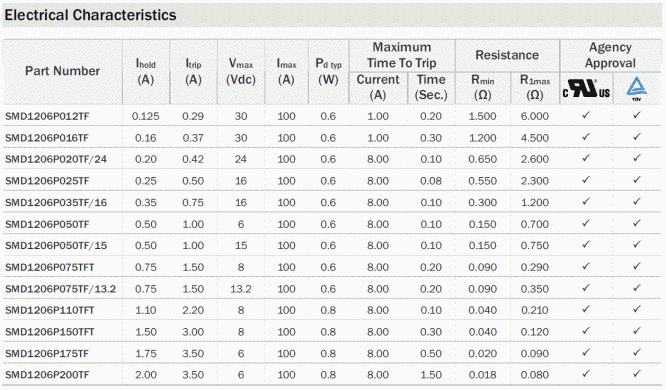Select part number SMD1206P016TF

click(x=47, y=138)
